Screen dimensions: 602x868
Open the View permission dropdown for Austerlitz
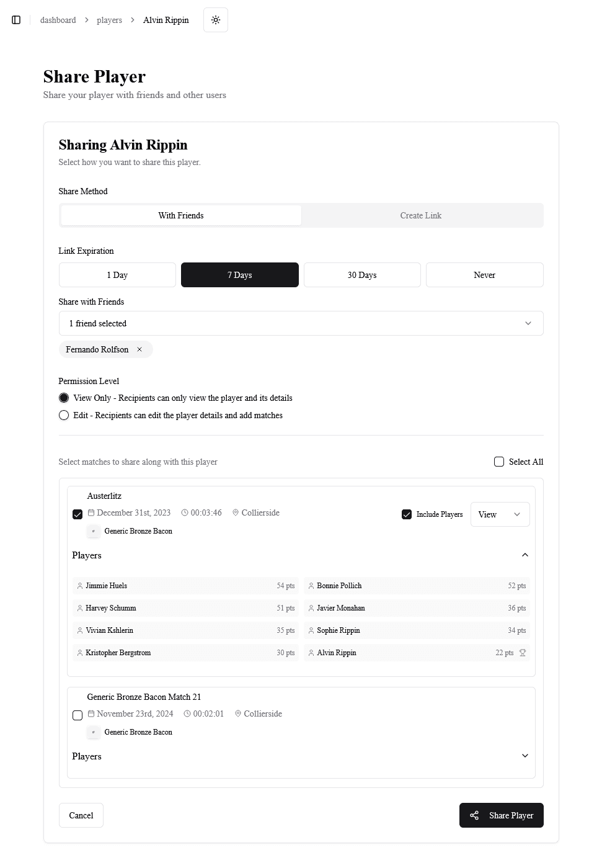(x=500, y=514)
